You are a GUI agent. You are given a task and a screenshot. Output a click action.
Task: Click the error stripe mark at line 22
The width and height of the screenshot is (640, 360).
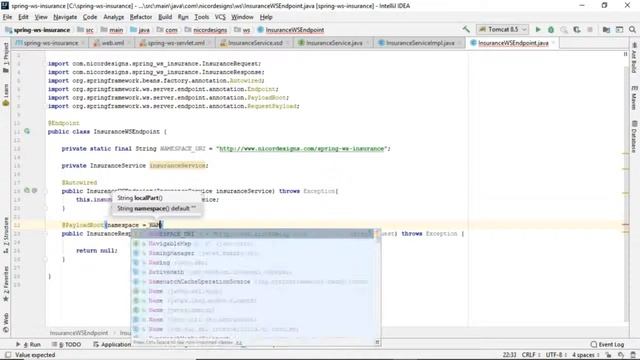pyautogui.click(x=625, y=224)
